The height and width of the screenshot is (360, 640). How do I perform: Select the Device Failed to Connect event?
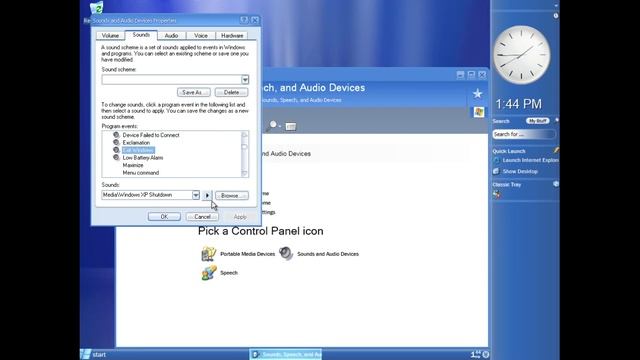tap(151, 135)
